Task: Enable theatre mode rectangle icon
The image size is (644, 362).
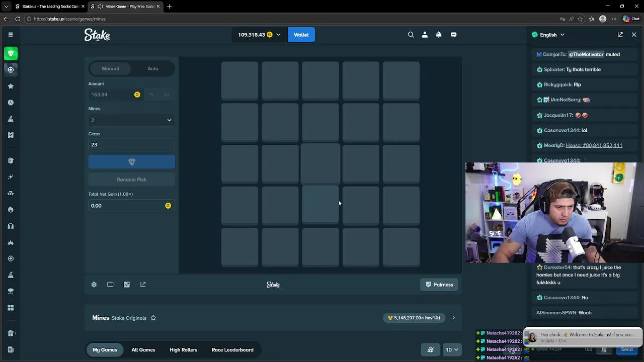Action: click(x=110, y=285)
